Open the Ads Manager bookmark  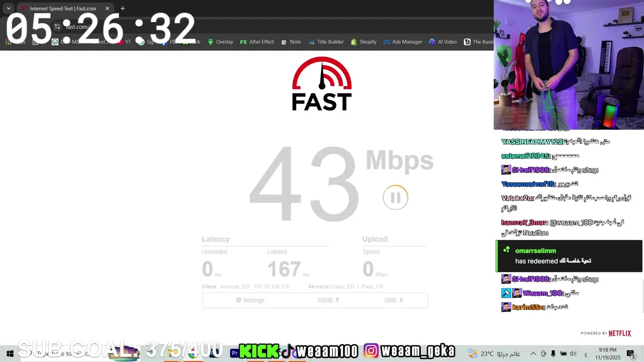403,42
